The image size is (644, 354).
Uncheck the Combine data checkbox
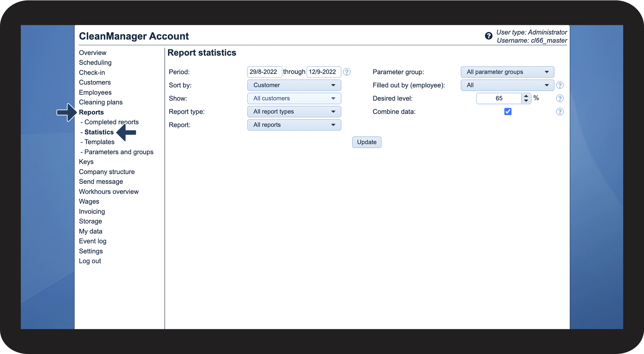(508, 112)
